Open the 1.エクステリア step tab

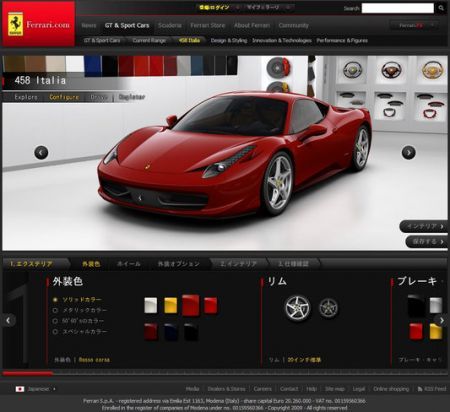click(31, 264)
